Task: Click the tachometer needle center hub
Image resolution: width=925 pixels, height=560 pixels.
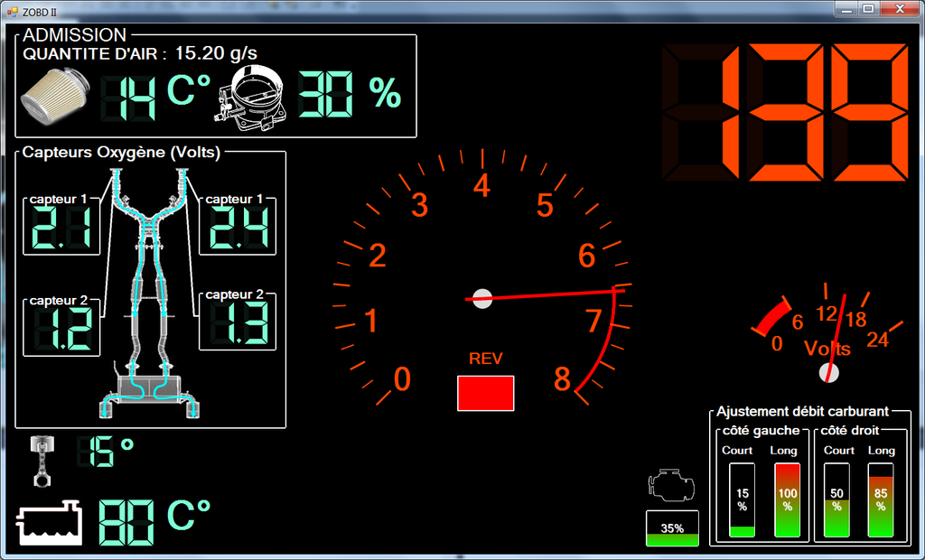Action: pos(482,298)
